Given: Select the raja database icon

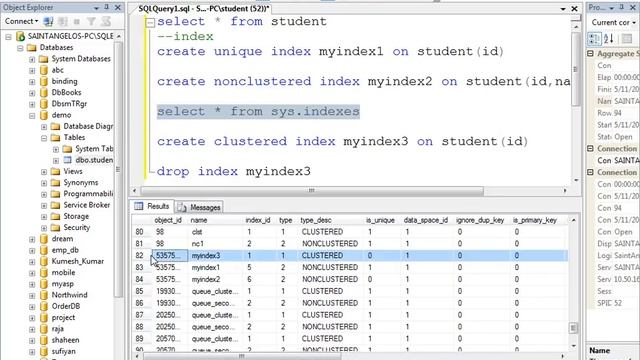Looking at the screenshot, I should coord(44,329).
